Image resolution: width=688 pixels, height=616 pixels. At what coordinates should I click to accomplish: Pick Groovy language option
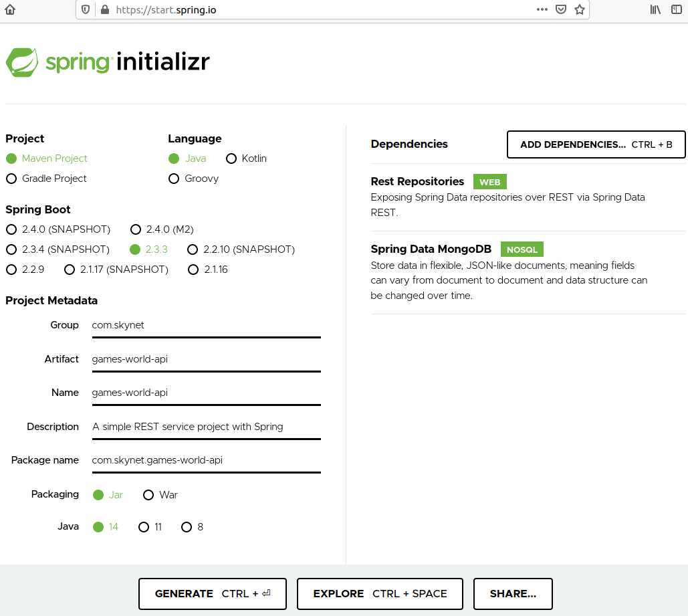(174, 179)
